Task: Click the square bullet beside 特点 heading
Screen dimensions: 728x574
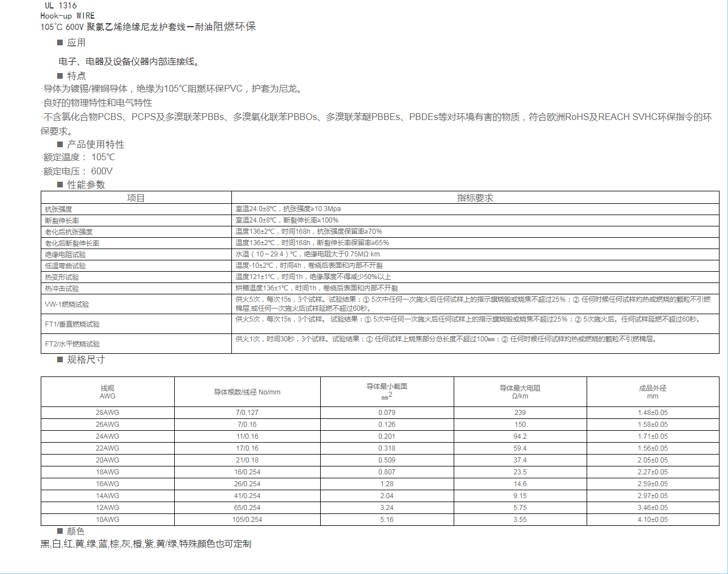Action: pos(60,76)
